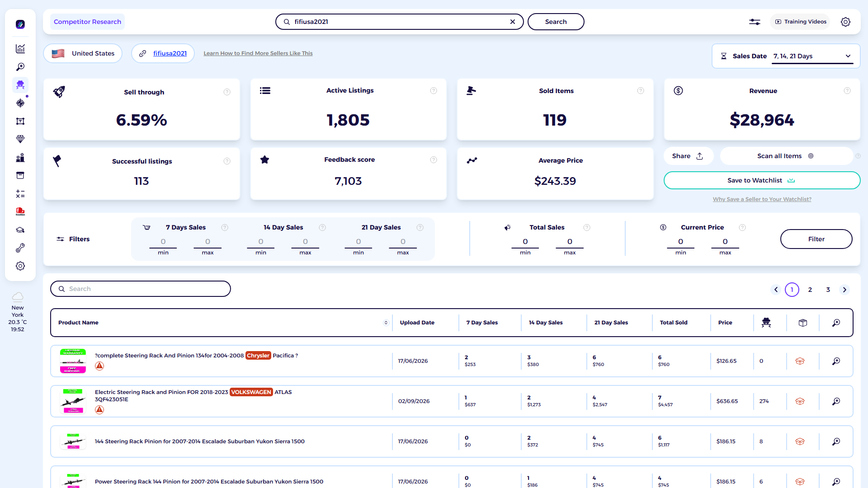Open item finder for Chrysler Pacifica row
Image resolution: width=868 pixels, height=488 pixels.
pyautogui.click(x=836, y=361)
